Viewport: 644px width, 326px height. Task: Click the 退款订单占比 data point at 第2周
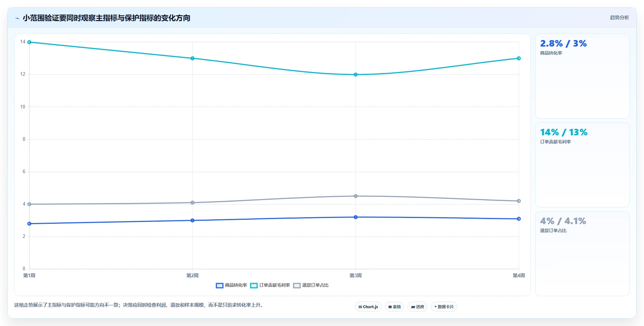point(192,203)
